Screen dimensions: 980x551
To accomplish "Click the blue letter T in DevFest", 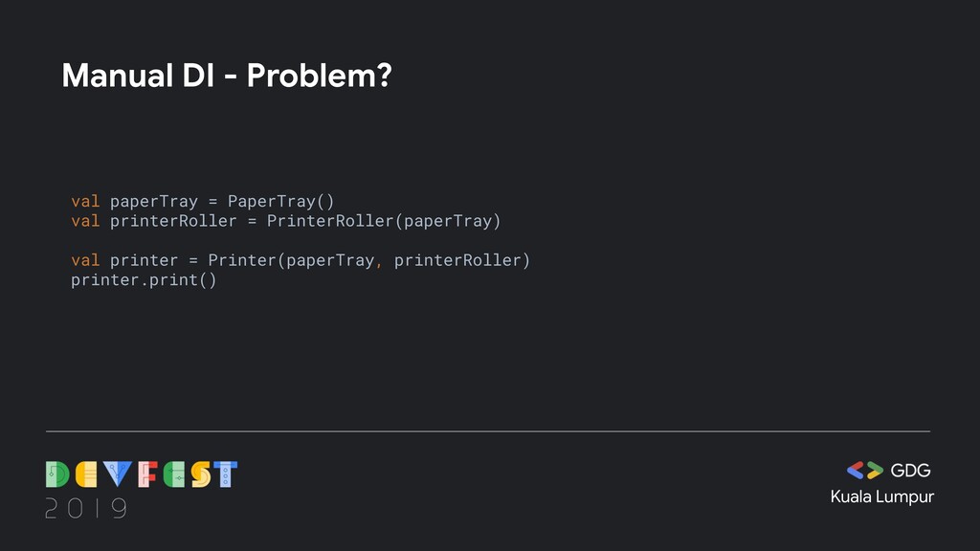I will pos(226,474).
